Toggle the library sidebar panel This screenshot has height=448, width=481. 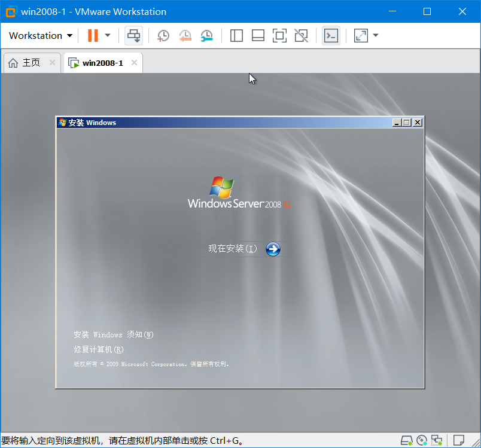tap(236, 35)
